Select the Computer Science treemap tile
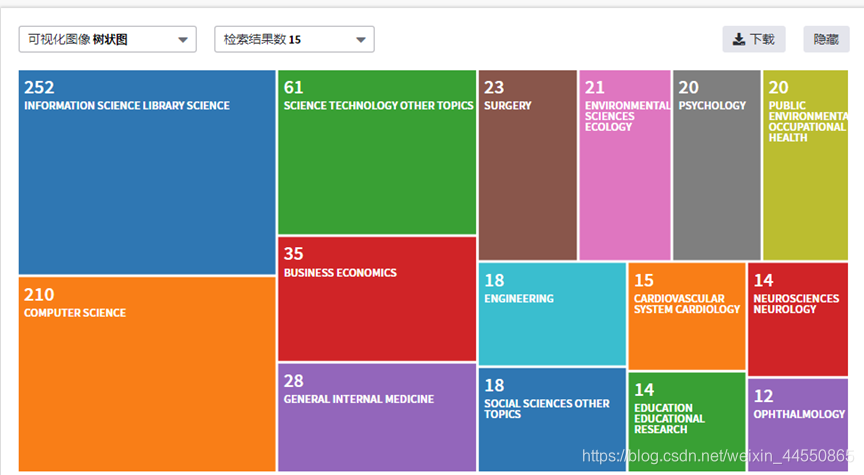Screen dimensions: 864x475 coord(147,374)
